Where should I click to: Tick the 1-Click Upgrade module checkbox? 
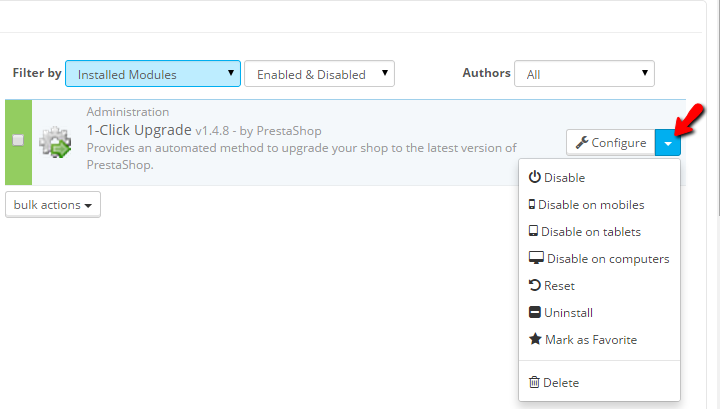point(18,140)
